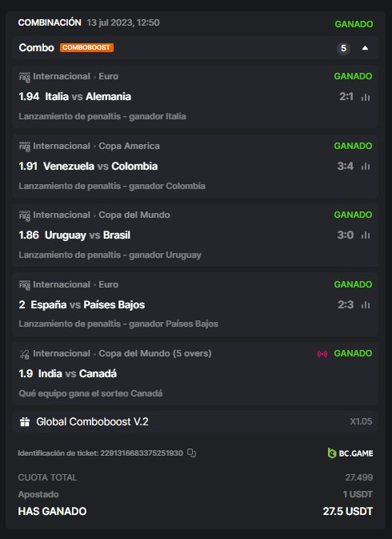Collapse the Combo bet details arrow
Screen dimensions: 392x539
tap(365, 48)
